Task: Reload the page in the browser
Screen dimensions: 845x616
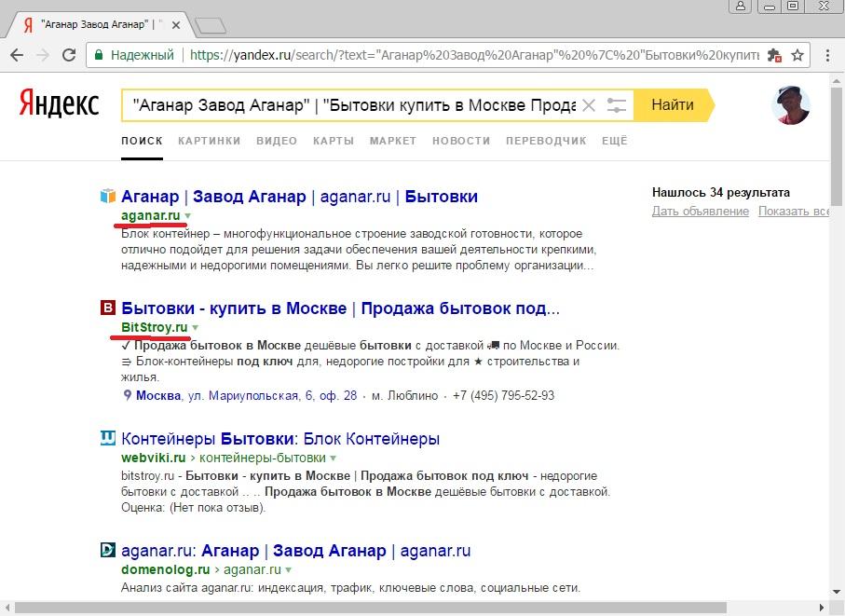Action: point(69,55)
